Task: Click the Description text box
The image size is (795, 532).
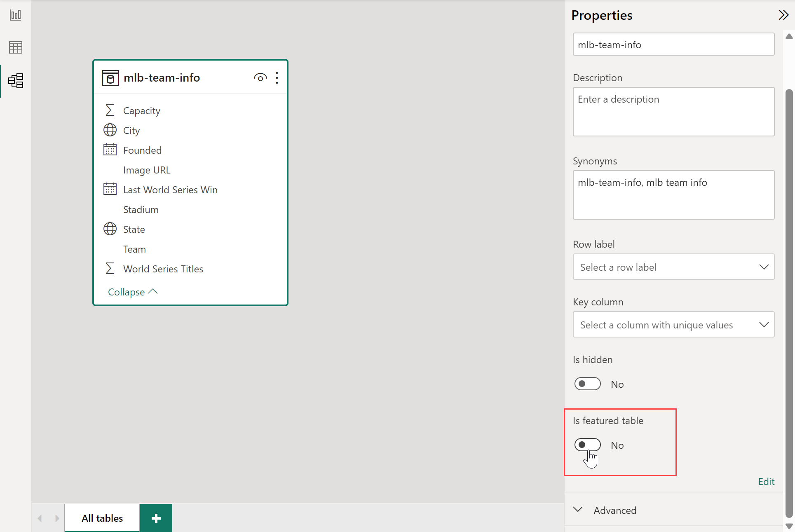Action: click(x=673, y=111)
